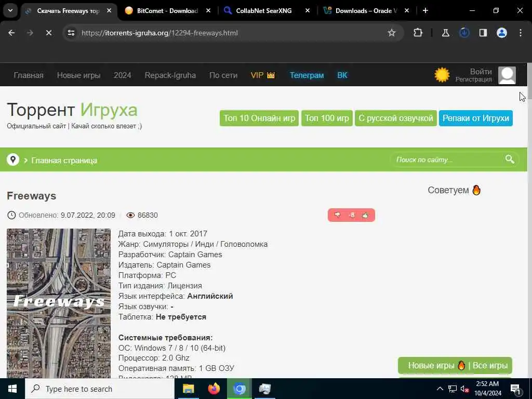The height and width of the screenshot is (399, 532).
Task: Click the Торрент Игруха site logo
Action: pos(72,110)
